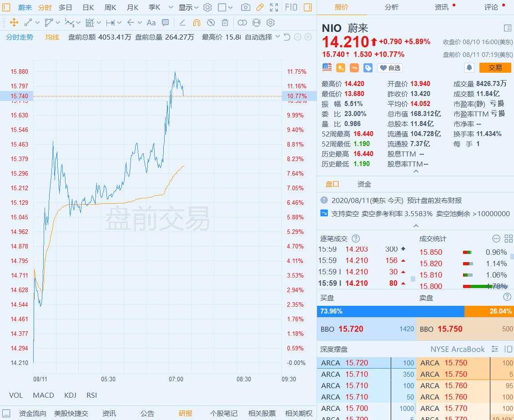Switch to 日K daily candlestick view

[88, 7]
